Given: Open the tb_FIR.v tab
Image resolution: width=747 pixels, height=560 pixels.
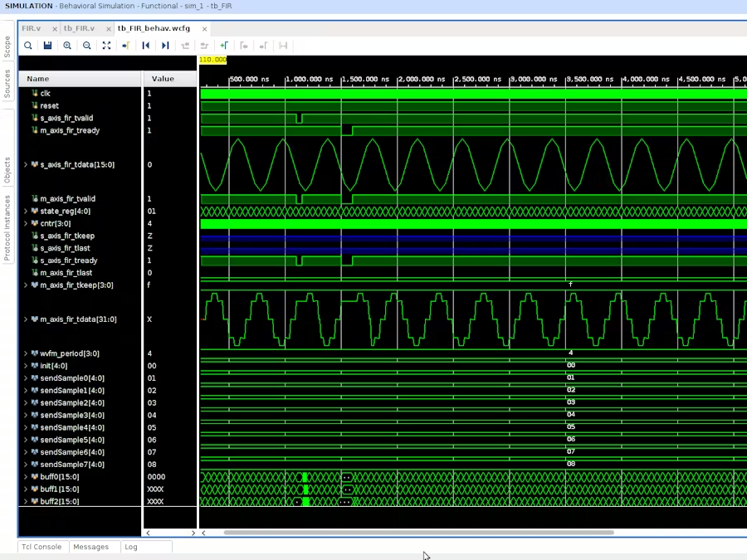Looking at the screenshot, I should tap(79, 28).
